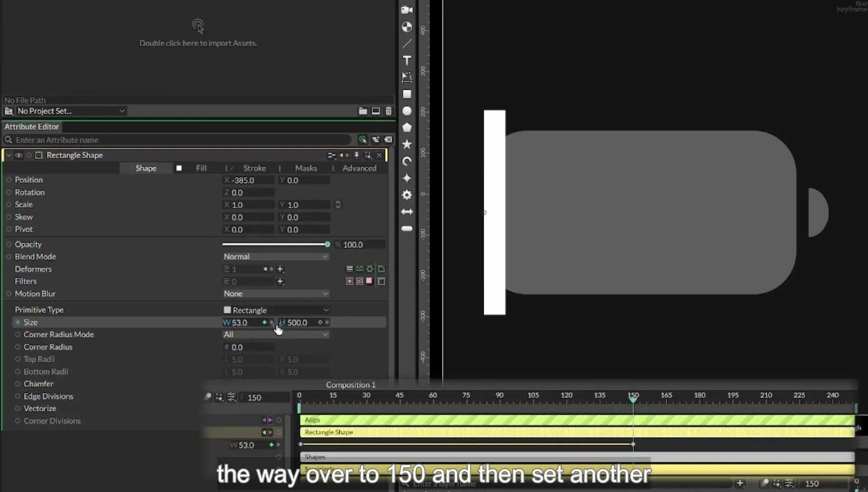Viewport: 868px width, 492px height.
Task: Open the Corner Radius Mode dropdown
Action: click(276, 335)
